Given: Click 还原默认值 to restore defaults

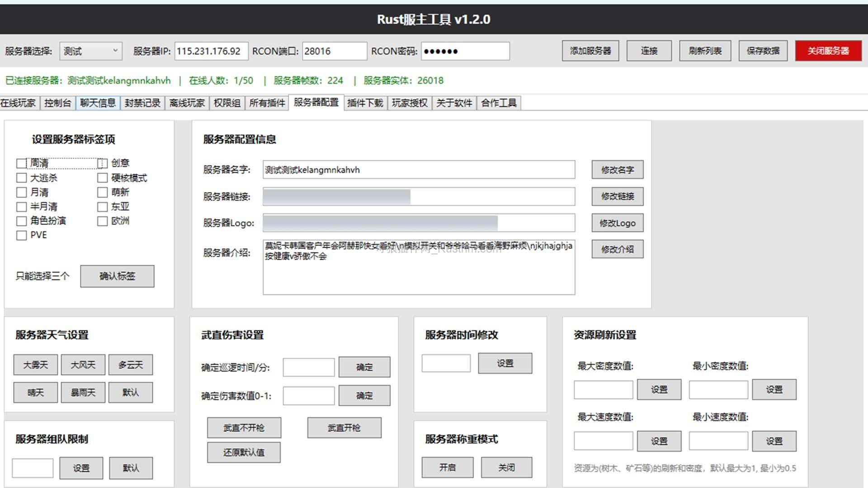Looking at the screenshot, I should click(244, 452).
